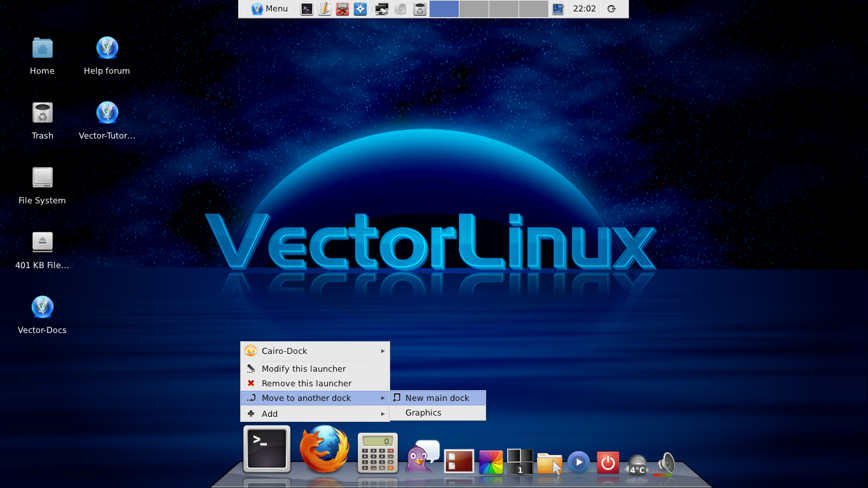
Task: Open the trash applet in the top panel
Action: (x=419, y=9)
